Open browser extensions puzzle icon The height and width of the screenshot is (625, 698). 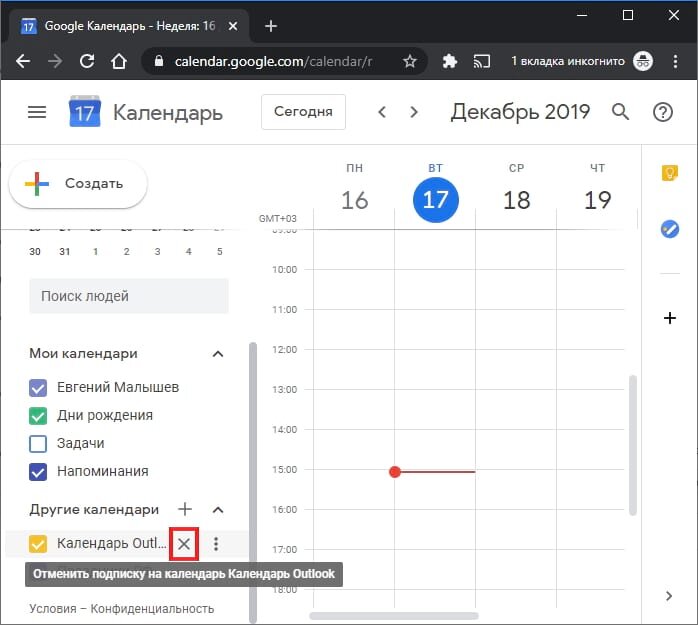coord(450,61)
